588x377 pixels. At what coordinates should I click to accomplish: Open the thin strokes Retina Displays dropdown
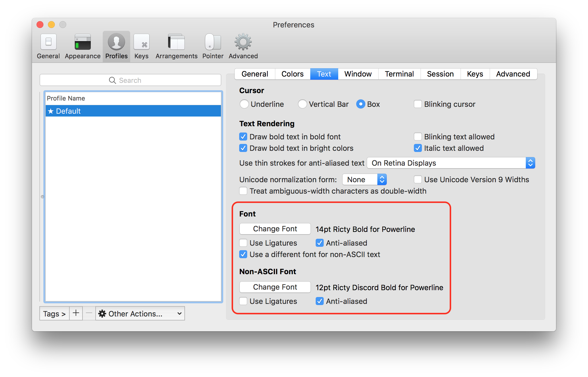(451, 163)
